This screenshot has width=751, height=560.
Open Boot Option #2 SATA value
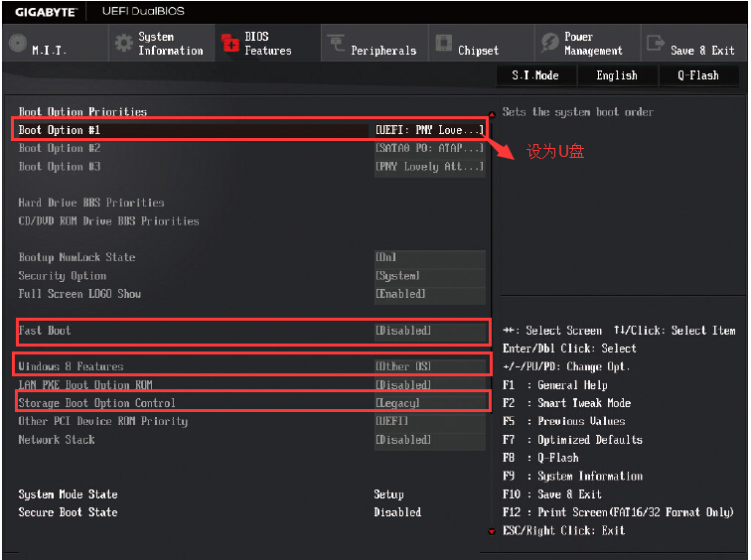click(429, 148)
